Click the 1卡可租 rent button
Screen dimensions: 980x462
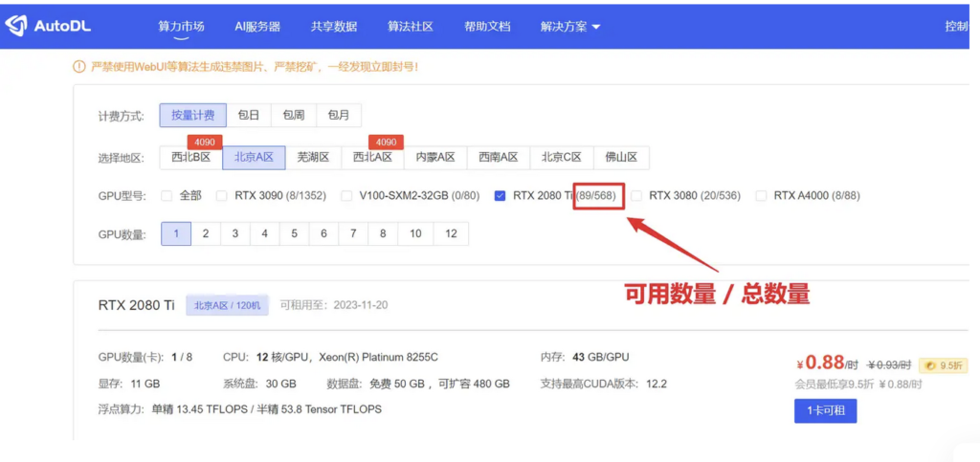click(825, 410)
